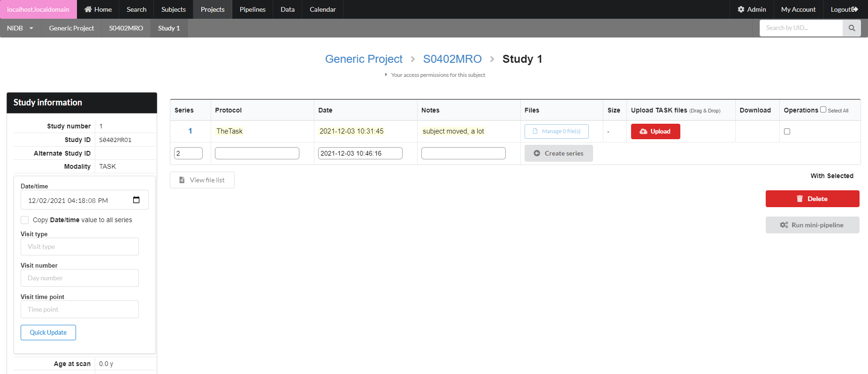Screen dimensions: 868x374
Task: Toggle Copy Date/time value to all series
Action: tap(25, 220)
